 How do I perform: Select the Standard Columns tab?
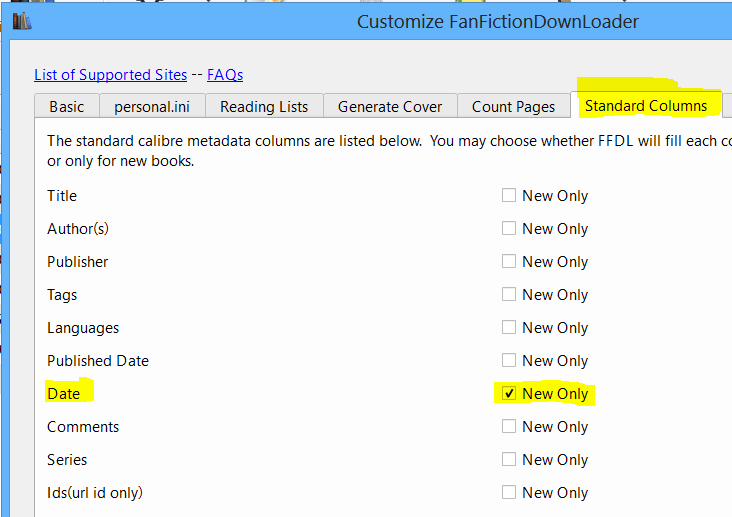[x=646, y=106]
